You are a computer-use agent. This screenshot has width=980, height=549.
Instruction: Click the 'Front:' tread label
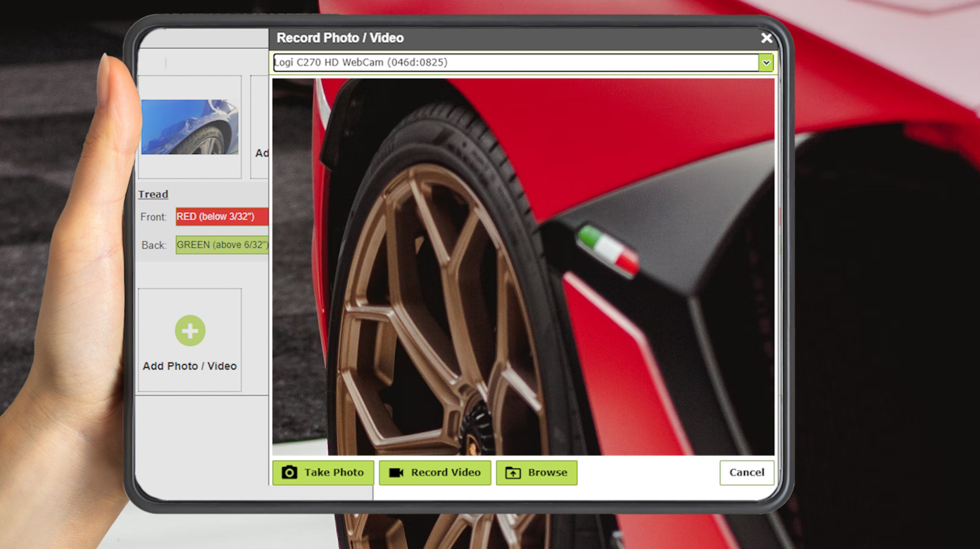(153, 217)
